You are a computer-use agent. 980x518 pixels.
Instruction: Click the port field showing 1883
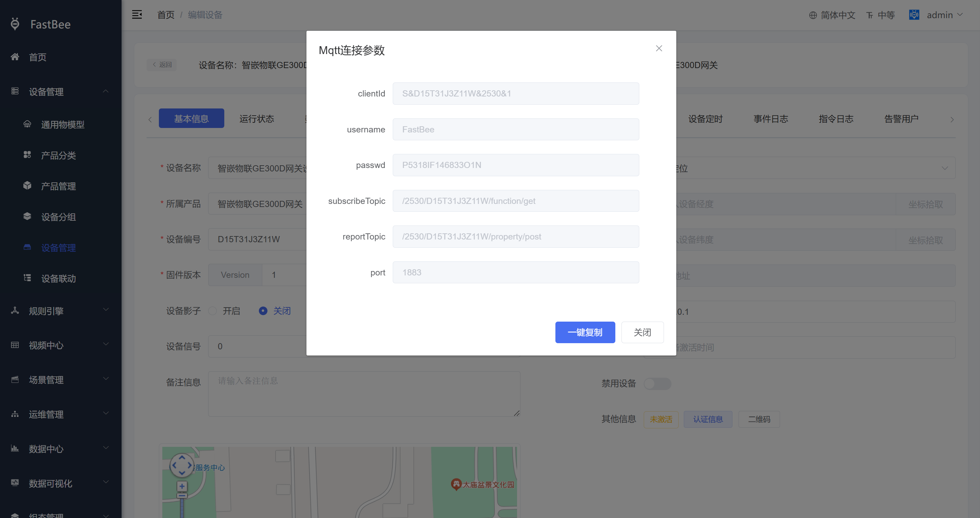pyautogui.click(x=516, y=272)
